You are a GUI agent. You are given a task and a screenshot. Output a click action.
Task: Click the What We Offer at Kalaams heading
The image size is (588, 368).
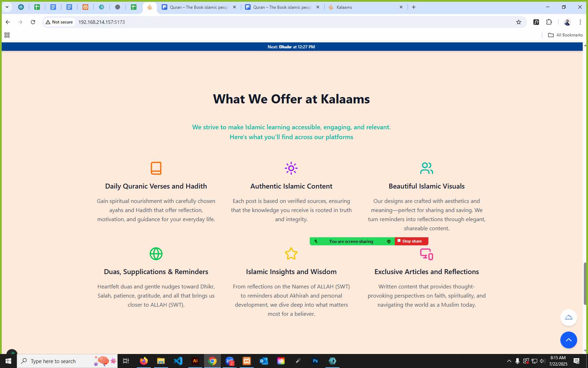(x=291, y=99)
